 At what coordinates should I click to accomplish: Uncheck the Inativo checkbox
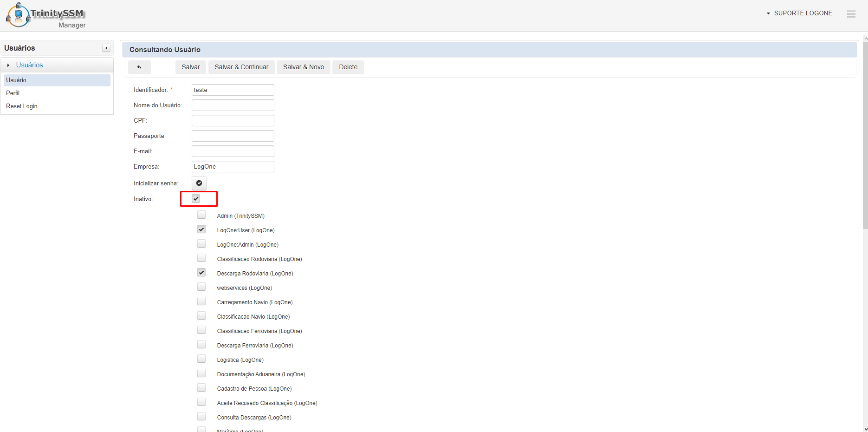click(196, 199)
